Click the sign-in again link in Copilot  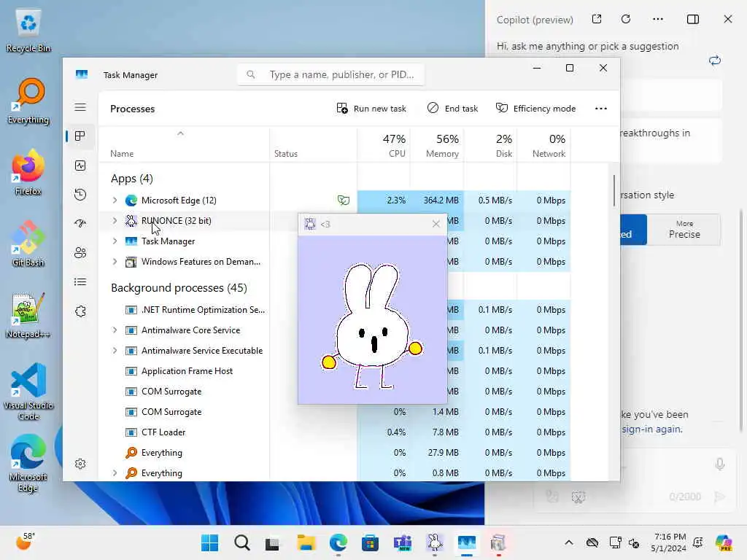click(651, 429)
